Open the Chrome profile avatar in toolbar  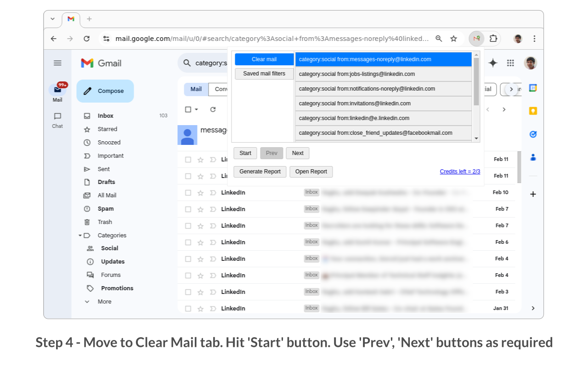pyautogui.click(x=518, y=39)
